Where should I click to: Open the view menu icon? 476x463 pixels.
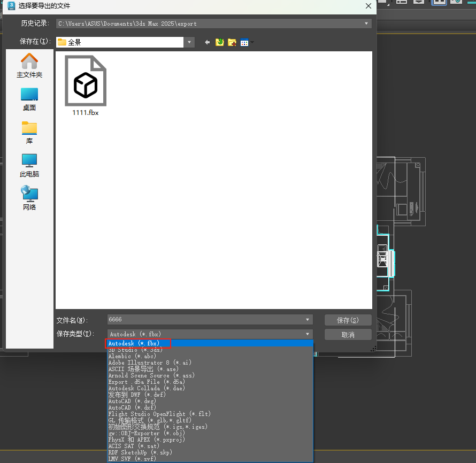[245, 42]
